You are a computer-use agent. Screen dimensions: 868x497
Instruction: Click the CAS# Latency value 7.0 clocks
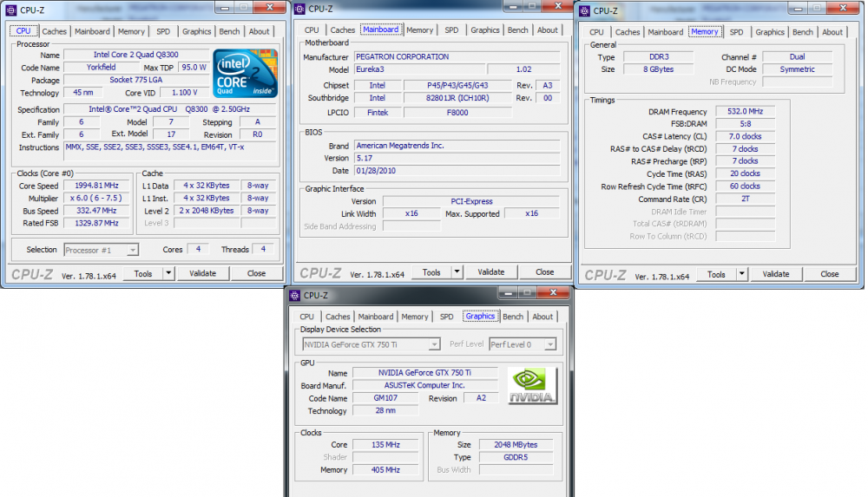pos(745,136)
